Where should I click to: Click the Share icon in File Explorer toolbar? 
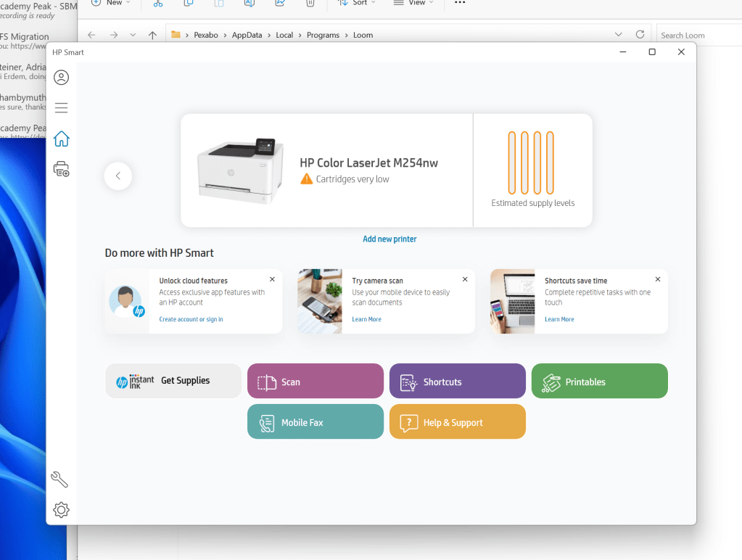coord(280,3)
